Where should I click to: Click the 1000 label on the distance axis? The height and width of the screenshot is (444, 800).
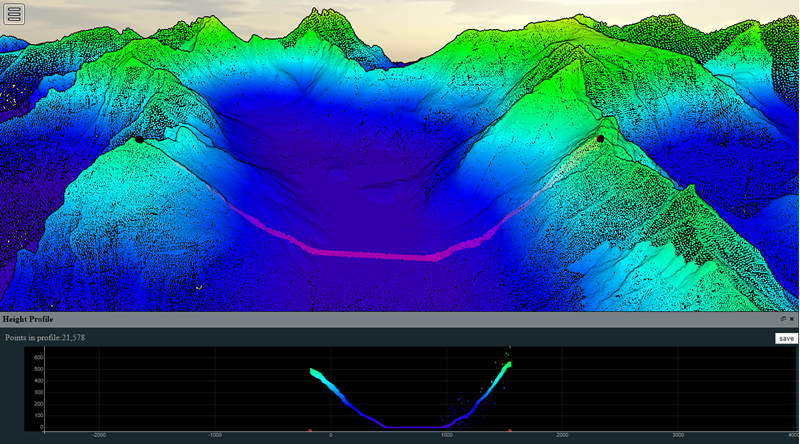447,435
